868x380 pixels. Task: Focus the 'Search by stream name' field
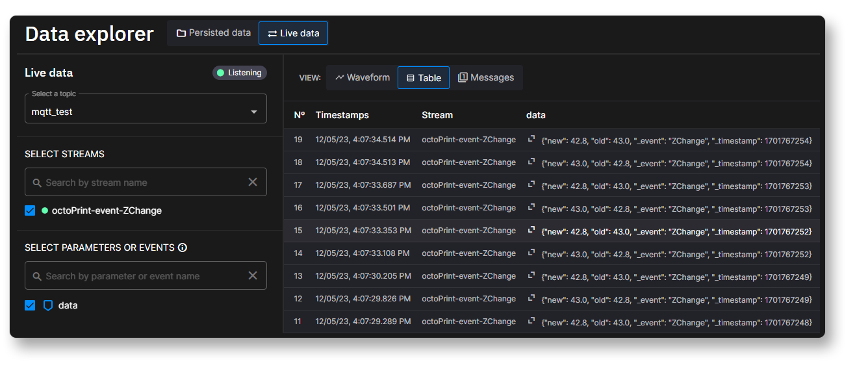point(146,183)
